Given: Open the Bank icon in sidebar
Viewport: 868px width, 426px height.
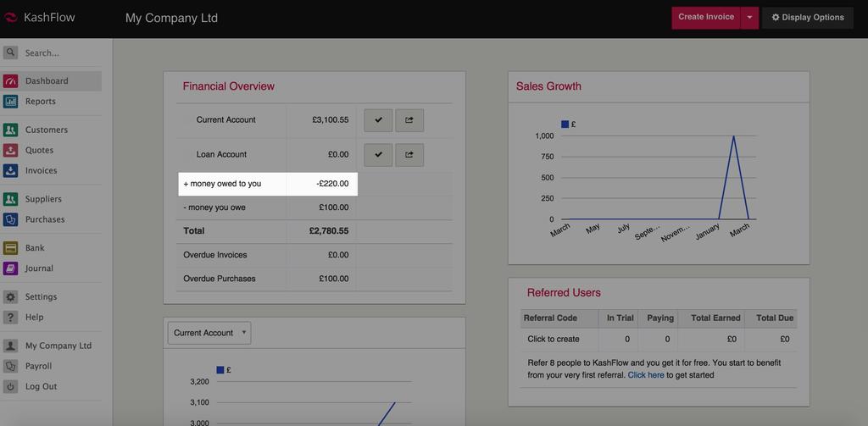Looking at the screenshot, I should (10, 248).
